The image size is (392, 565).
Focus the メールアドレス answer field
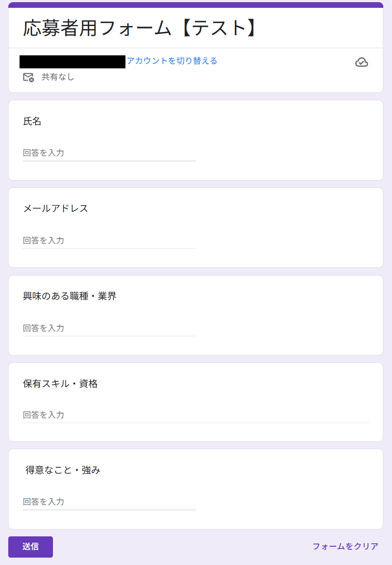tap(109, 240)
